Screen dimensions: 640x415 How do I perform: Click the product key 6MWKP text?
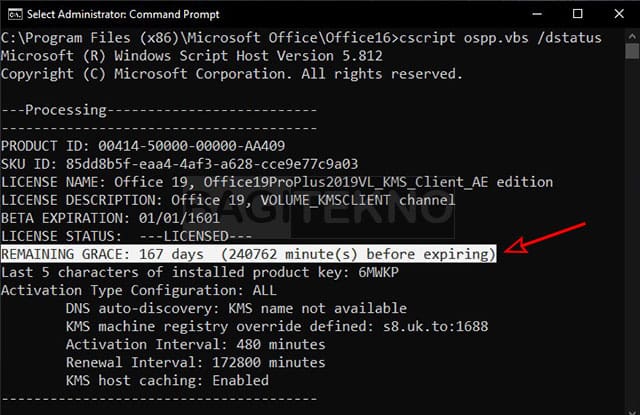[378, 272]
